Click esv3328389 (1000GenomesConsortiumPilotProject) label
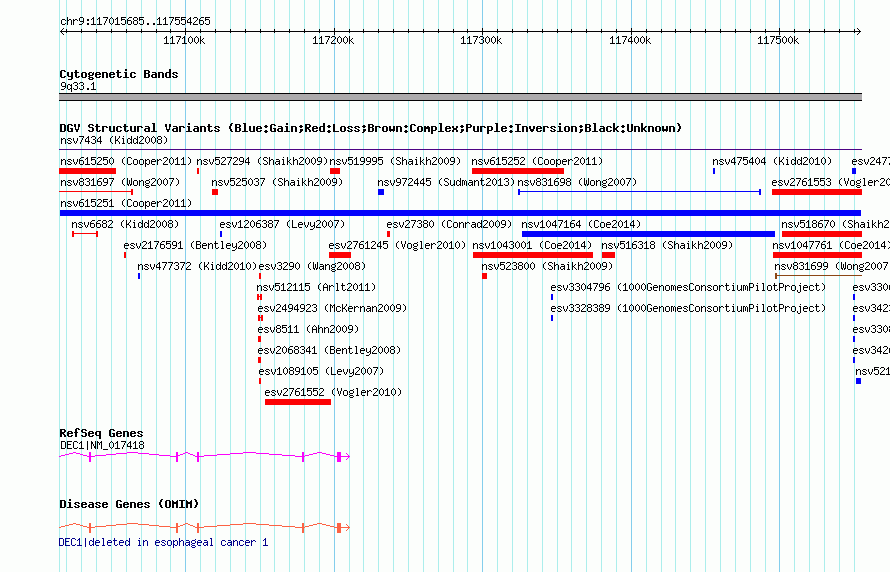Viewport: 890px width, 572px height. 688,308
